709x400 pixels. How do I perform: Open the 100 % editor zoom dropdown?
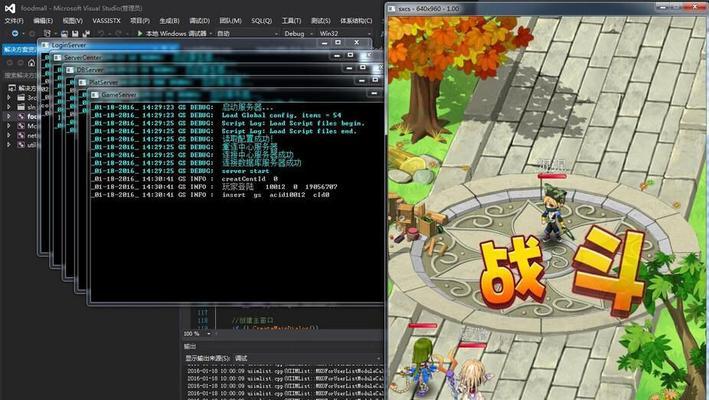pos(198,334)
